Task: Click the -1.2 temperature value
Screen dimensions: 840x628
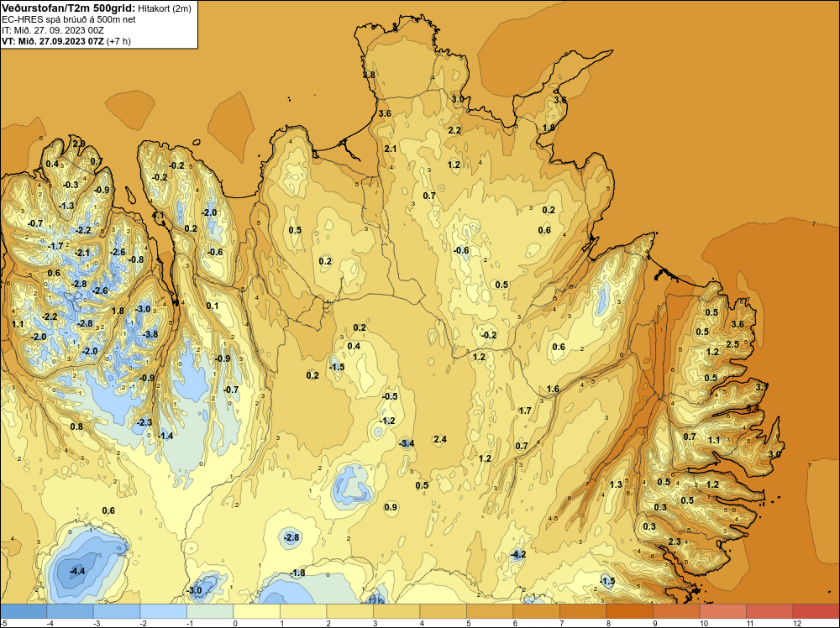Action: [387, 421]
